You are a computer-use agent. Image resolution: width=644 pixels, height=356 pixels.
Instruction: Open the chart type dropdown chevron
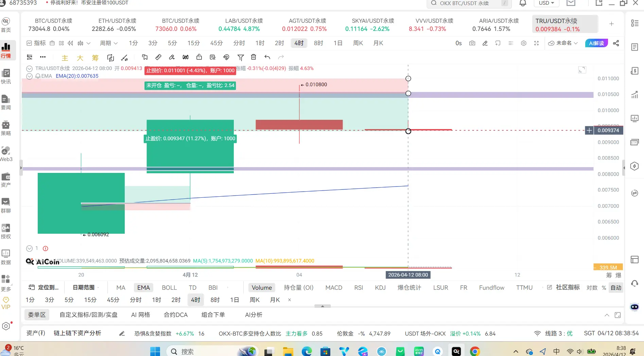pos(89,43)
